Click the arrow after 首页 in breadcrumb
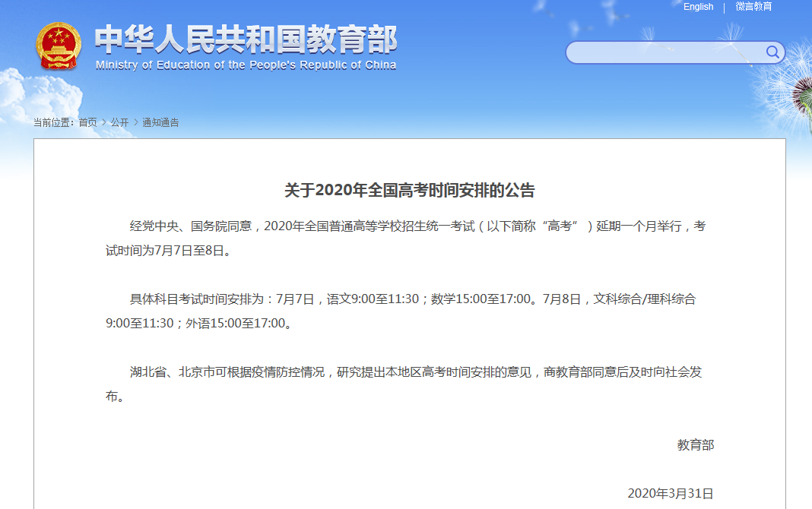Screen dimensions: 812x509 (x=103, y=122)
